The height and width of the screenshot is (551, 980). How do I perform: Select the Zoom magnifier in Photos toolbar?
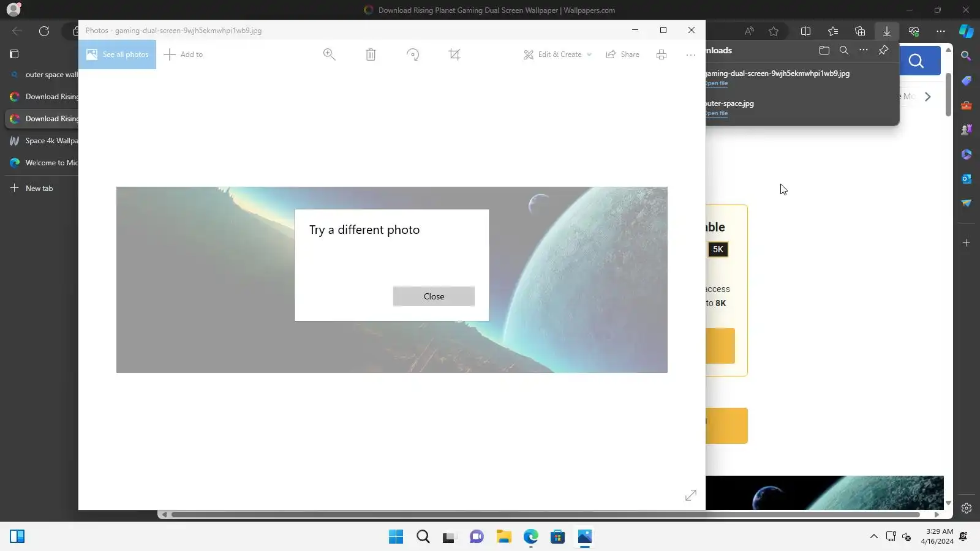tap(329, 54)
